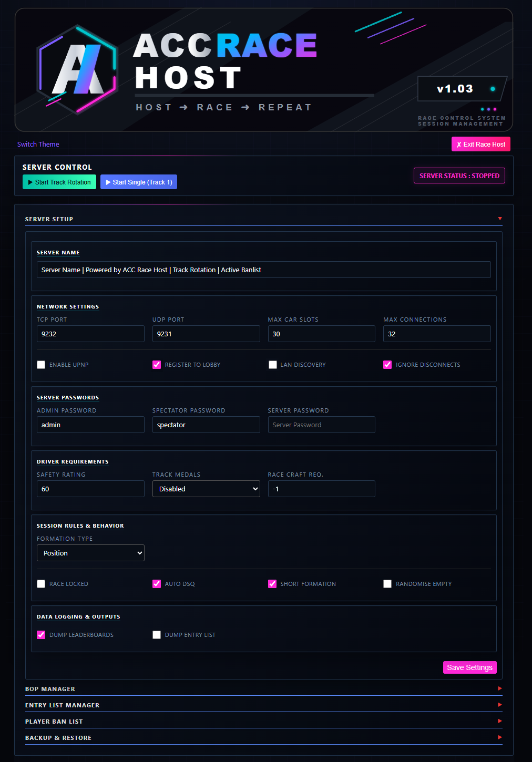
Task: Collapse the Server Setup section arrow
Action: tap(500, 219)
